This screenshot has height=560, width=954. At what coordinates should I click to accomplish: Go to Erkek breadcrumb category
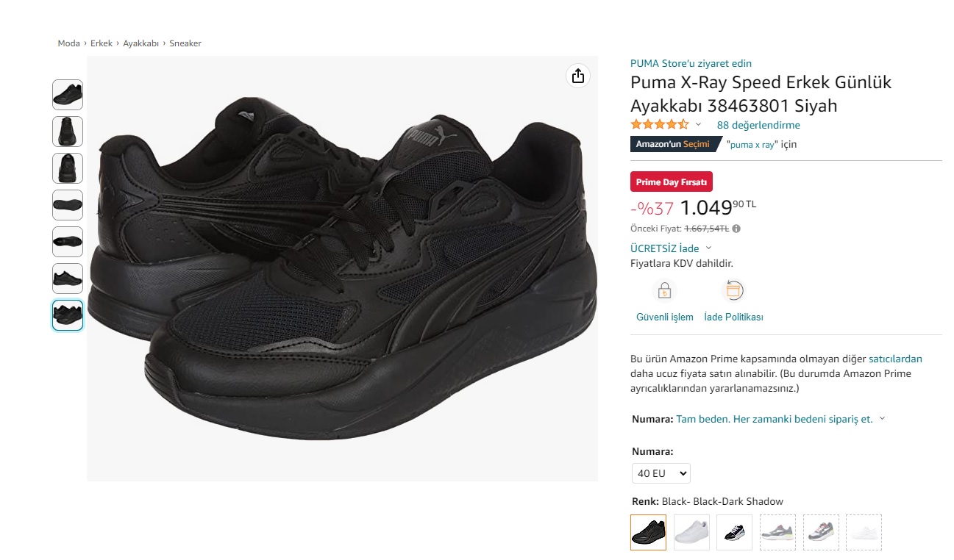102,43
